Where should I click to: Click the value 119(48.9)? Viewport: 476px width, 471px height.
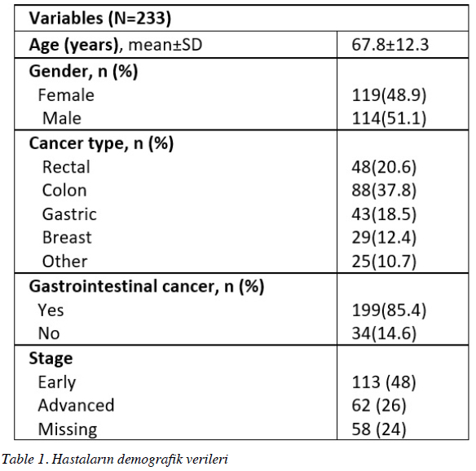pos(389,95)
